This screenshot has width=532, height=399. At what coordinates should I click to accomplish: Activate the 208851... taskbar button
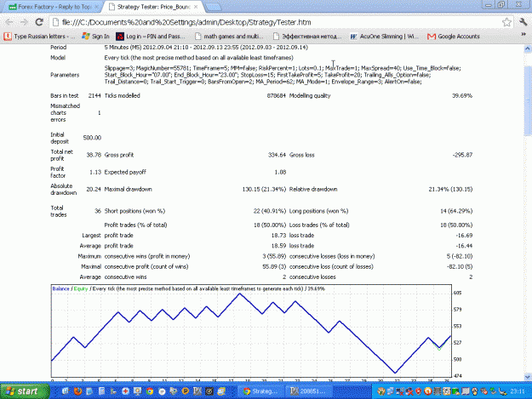[x=308, y=391]
